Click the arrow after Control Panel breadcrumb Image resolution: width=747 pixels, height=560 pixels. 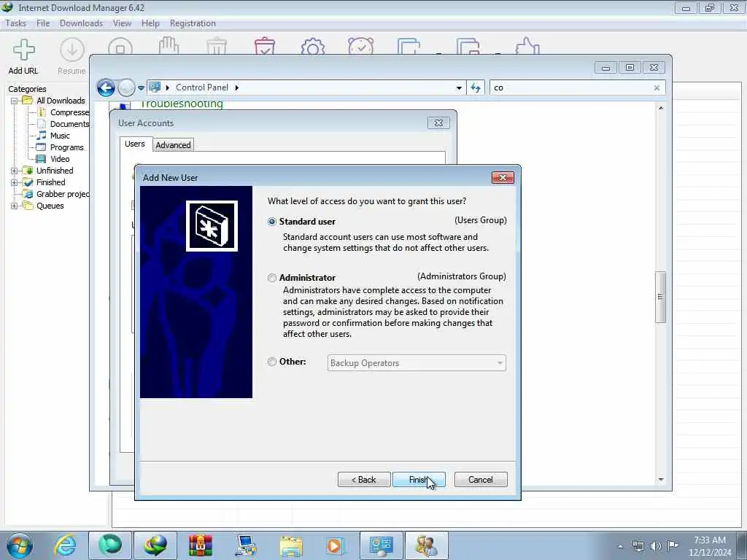tap(237, 87)
